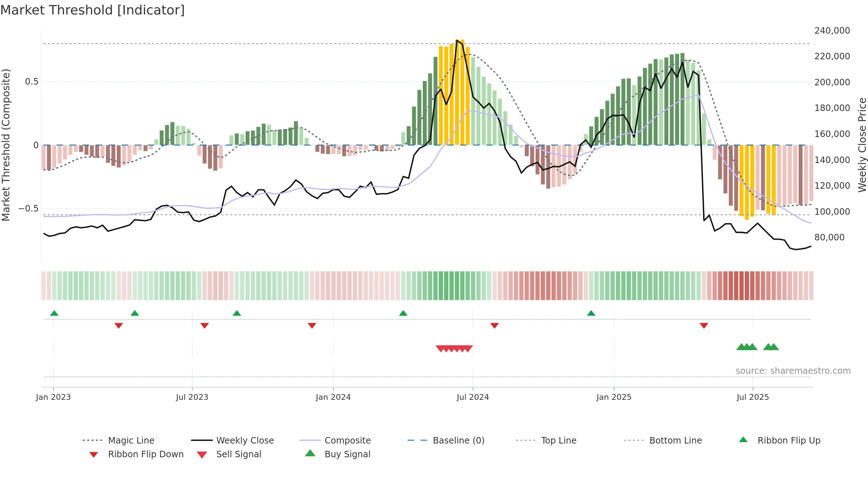The height and width of the screenshot is (488, 868).
Task: Click the last sell signal marker at Jul 2024
Action: pyautogui.click(x=468, y=349)
